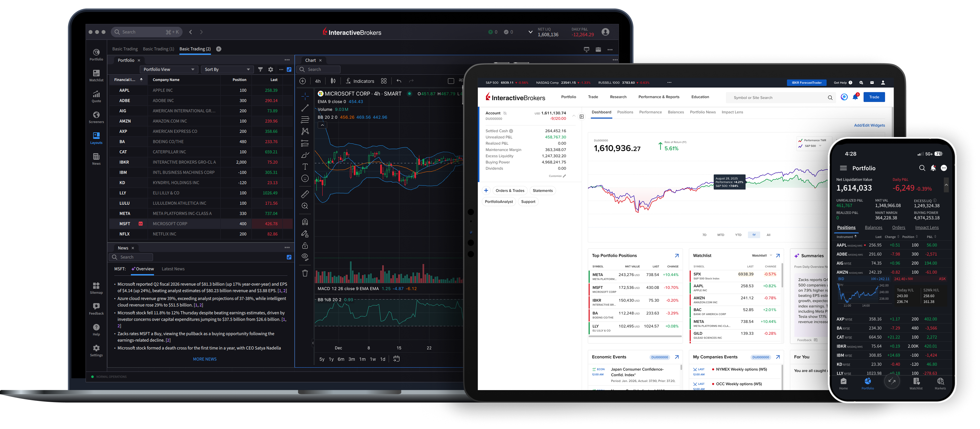
Task: Select the trend line drawing tool
Action: (x=305, y=108)
